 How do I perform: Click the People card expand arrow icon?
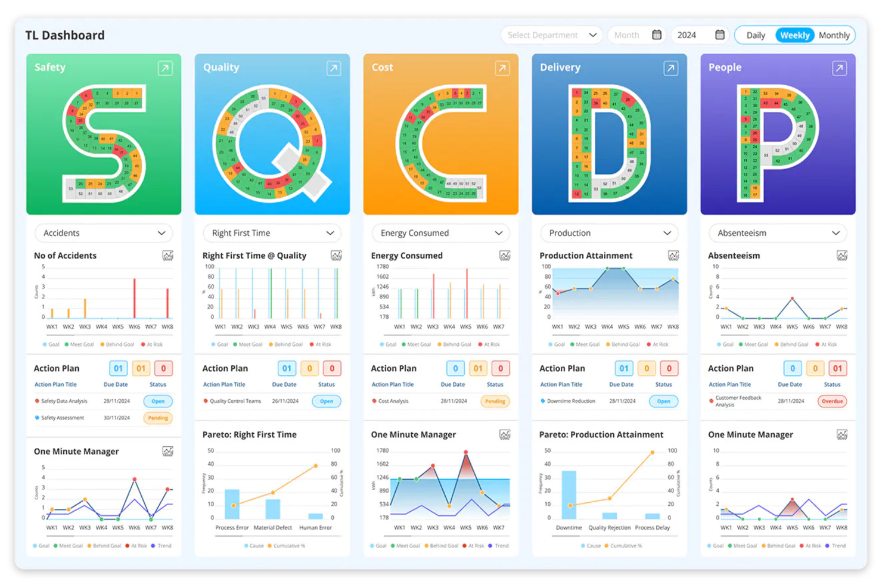tap(839, 68)
